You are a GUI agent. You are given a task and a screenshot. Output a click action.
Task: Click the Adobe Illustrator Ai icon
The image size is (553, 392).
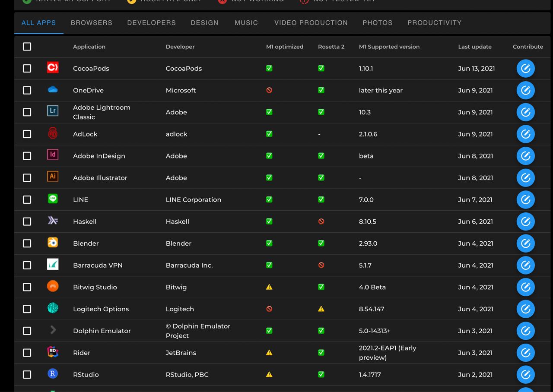click(x=53, y=177)
